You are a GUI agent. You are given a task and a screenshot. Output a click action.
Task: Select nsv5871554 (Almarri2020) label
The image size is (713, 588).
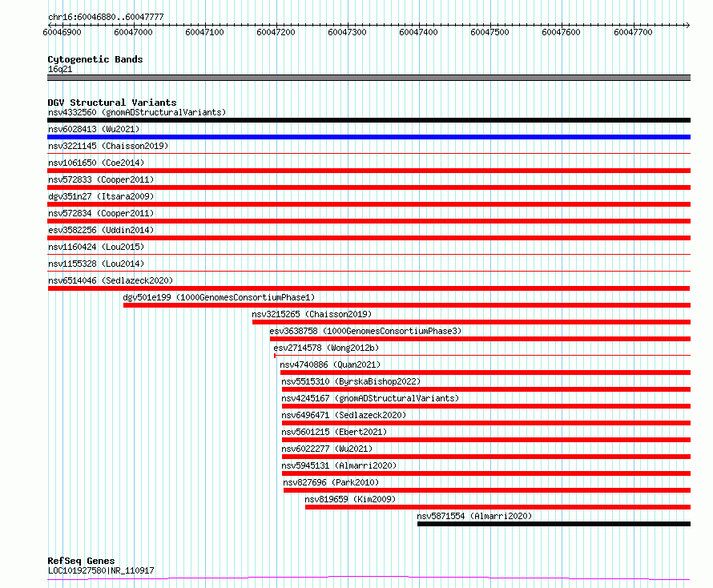pos(474,516)
